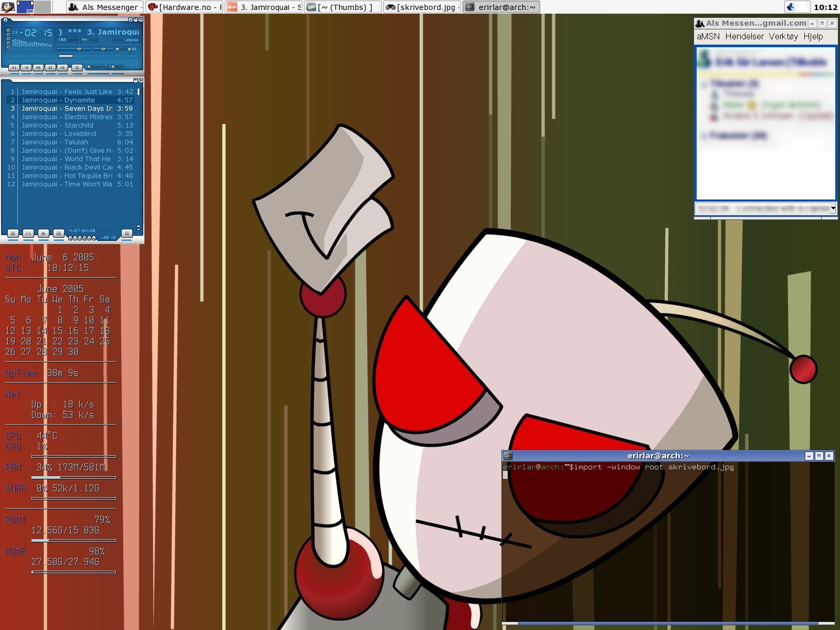
Task: Skip to next track in music player
Action: coord(62,68)
